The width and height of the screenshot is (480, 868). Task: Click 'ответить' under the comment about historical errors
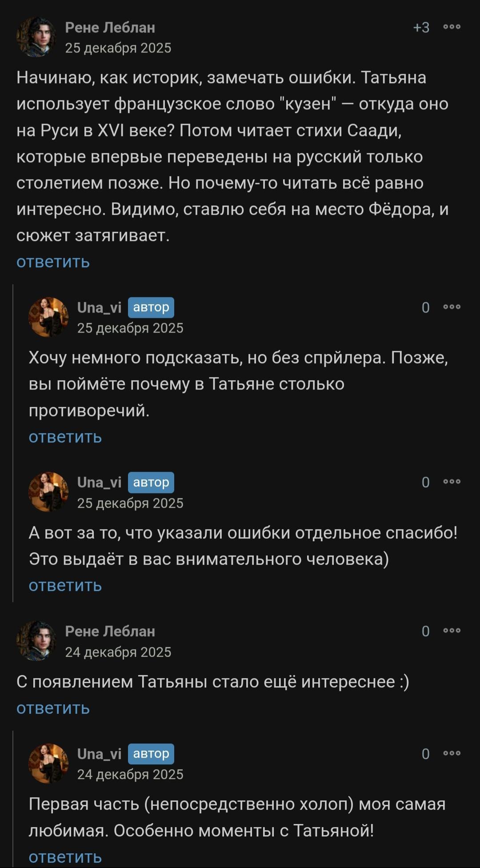tap(53, 262)
